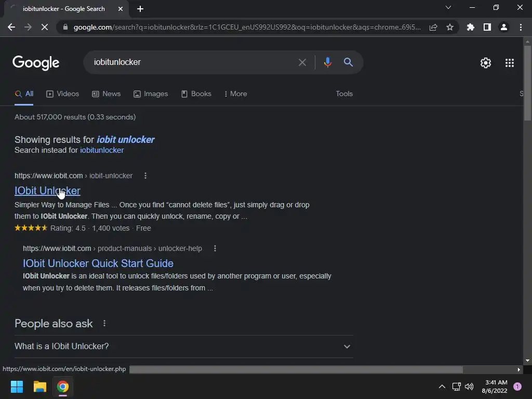Open the More search filters dropdown

tap(235, 94)
